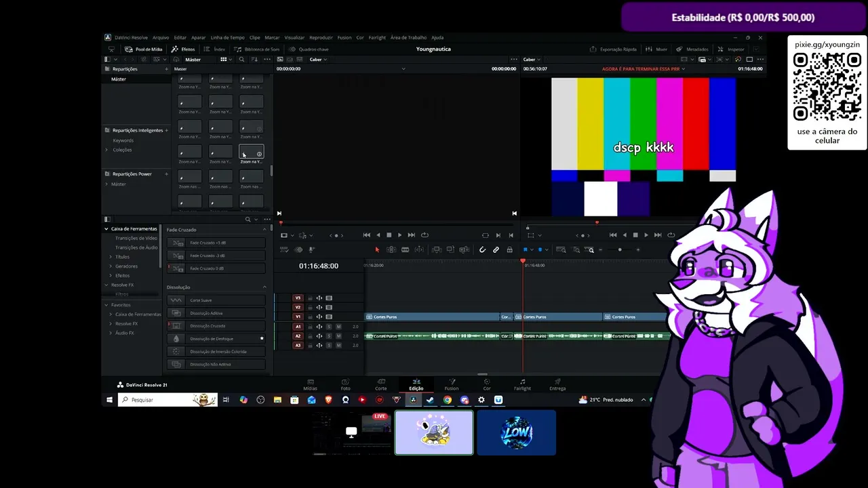Toggle the Position Lock padlock
The width and height of the screenshot is (868, 488).
point(510,249)
